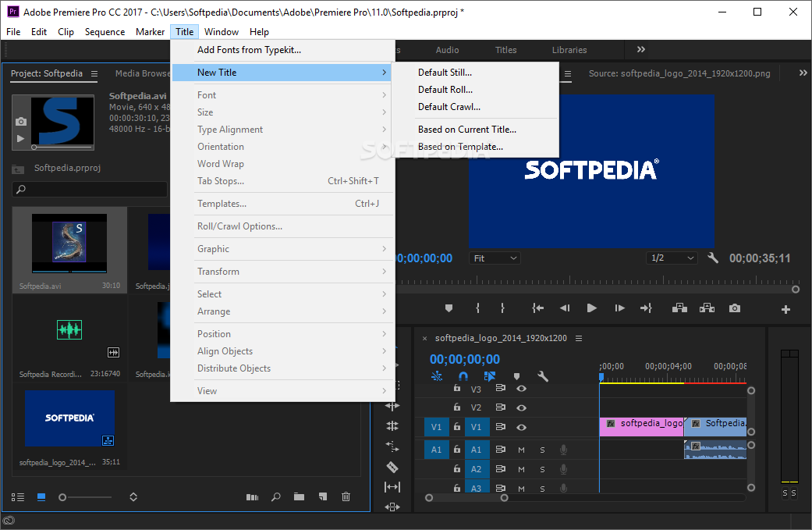Solo audio track A1
This screenshot has width=812, height=530.
coord(542,450)
